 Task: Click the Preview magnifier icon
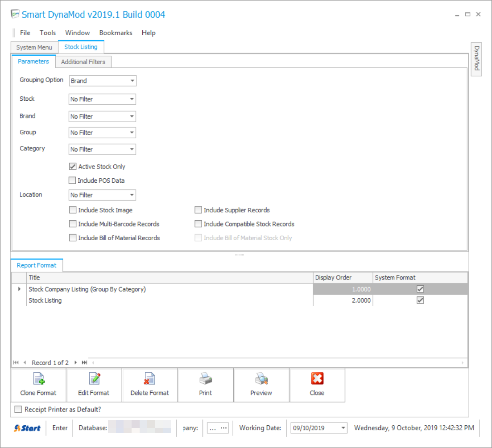pos(261,378)
